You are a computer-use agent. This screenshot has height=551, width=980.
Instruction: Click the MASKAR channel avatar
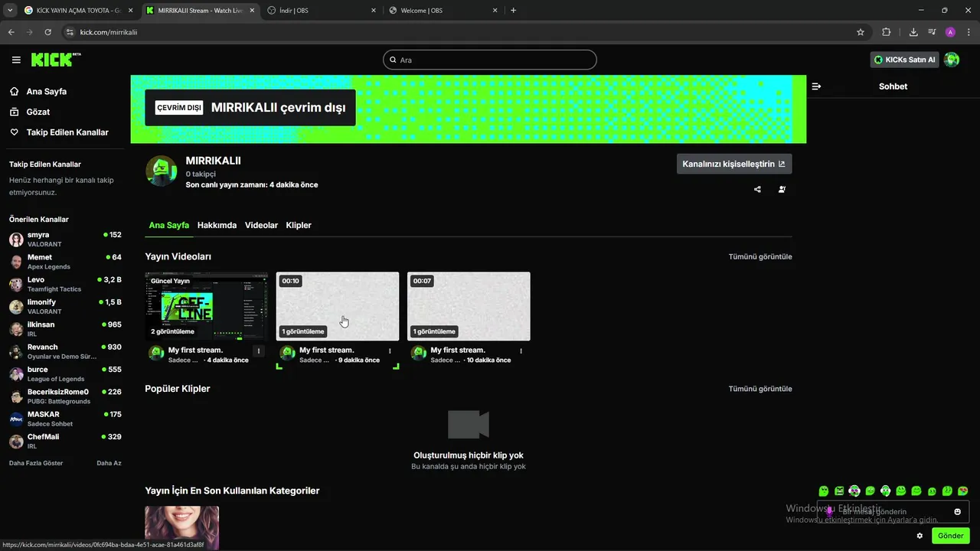16,419
